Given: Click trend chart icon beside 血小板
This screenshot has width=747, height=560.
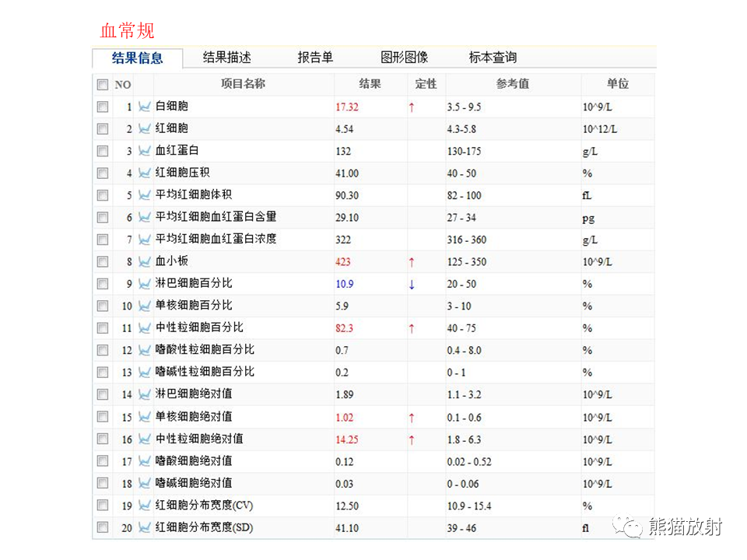Looking at the screenshot, I should [145, 261].
